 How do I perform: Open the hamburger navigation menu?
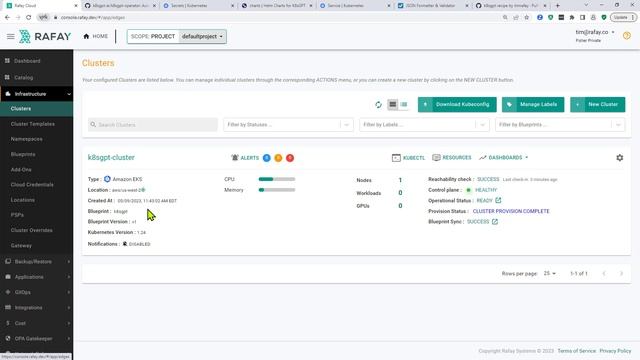tap(11, 36)
